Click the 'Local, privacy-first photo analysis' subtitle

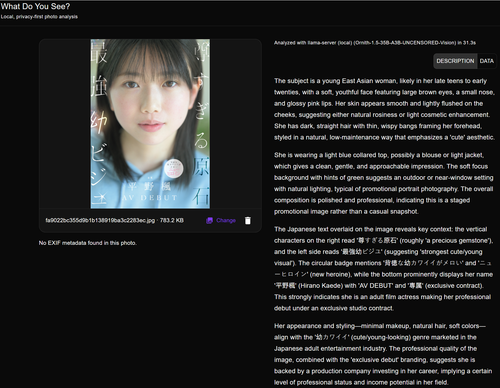39,17
